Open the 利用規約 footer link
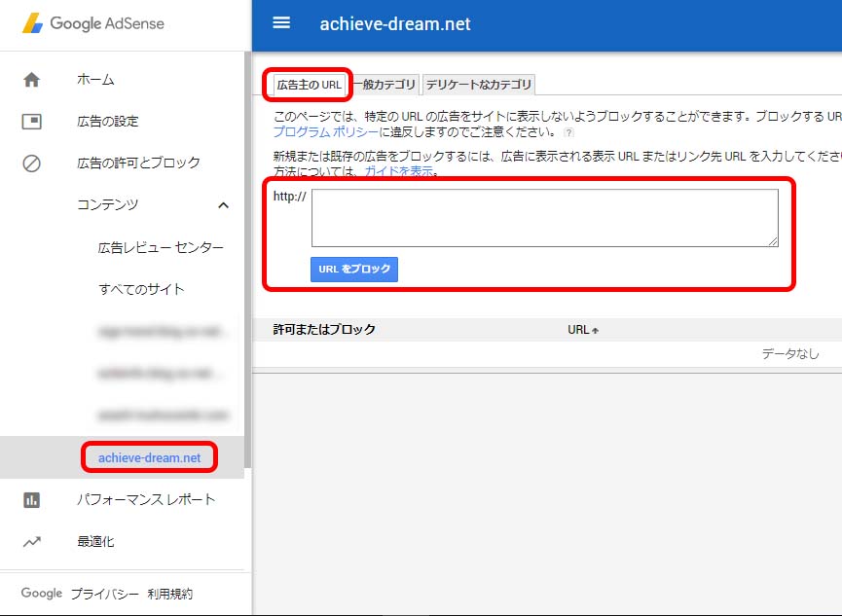 pos(170,594)
